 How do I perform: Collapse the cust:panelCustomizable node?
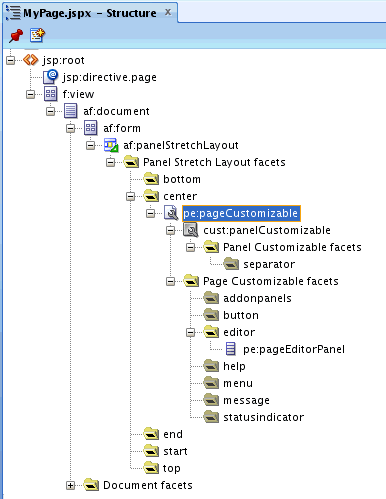tap(171, 230)
